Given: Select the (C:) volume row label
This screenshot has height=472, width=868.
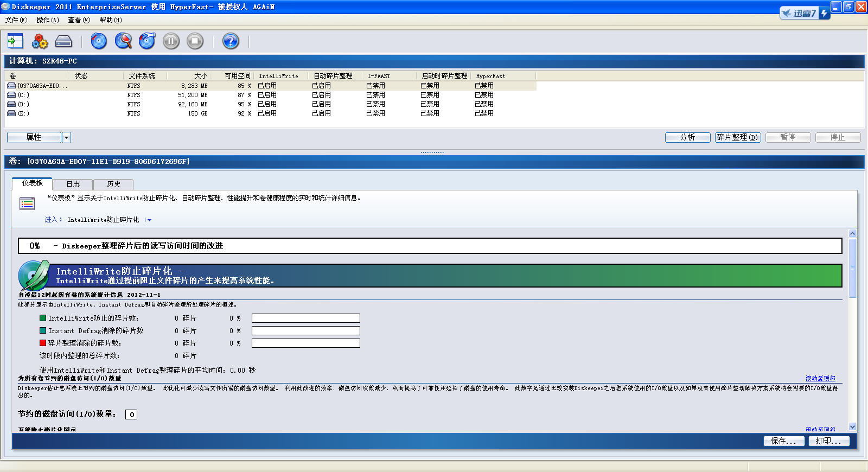Looking at the screenshot, I should click(24, 95).
